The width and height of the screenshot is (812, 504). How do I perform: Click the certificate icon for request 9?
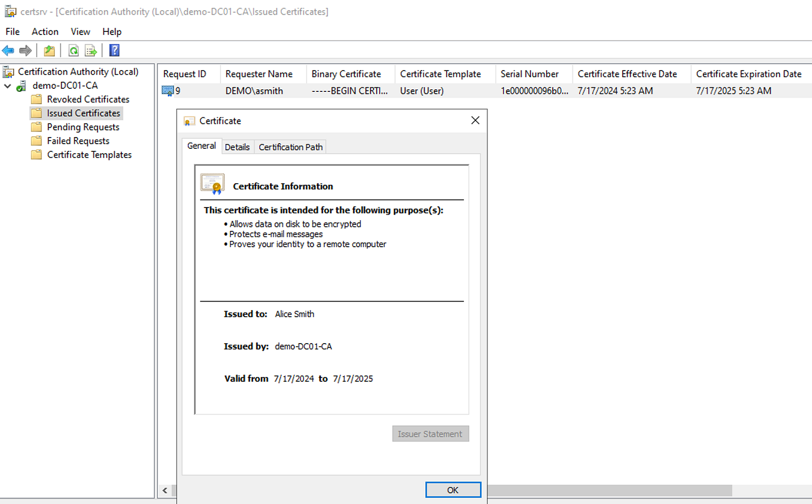coord(167,91)
